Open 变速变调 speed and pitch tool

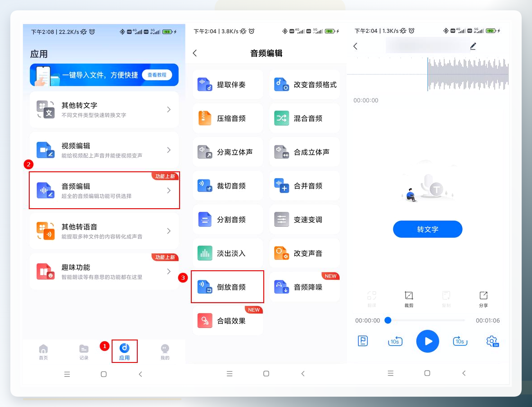[x=305, y=219]
